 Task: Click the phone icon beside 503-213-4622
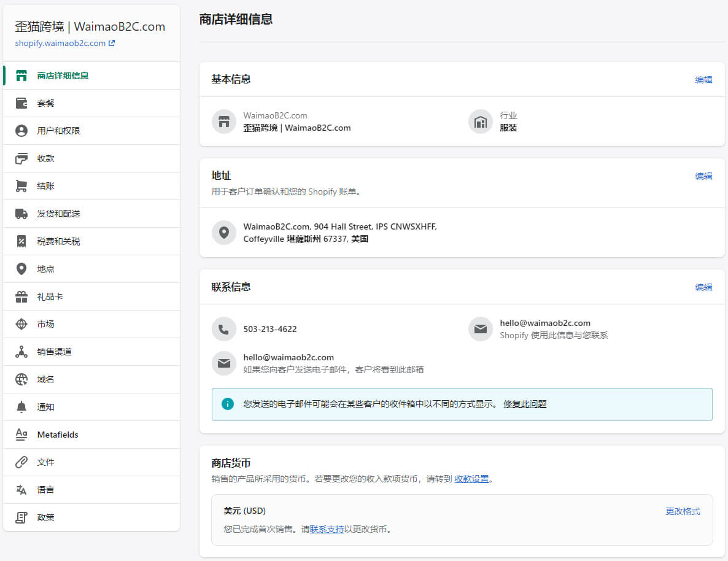[224, 329]
